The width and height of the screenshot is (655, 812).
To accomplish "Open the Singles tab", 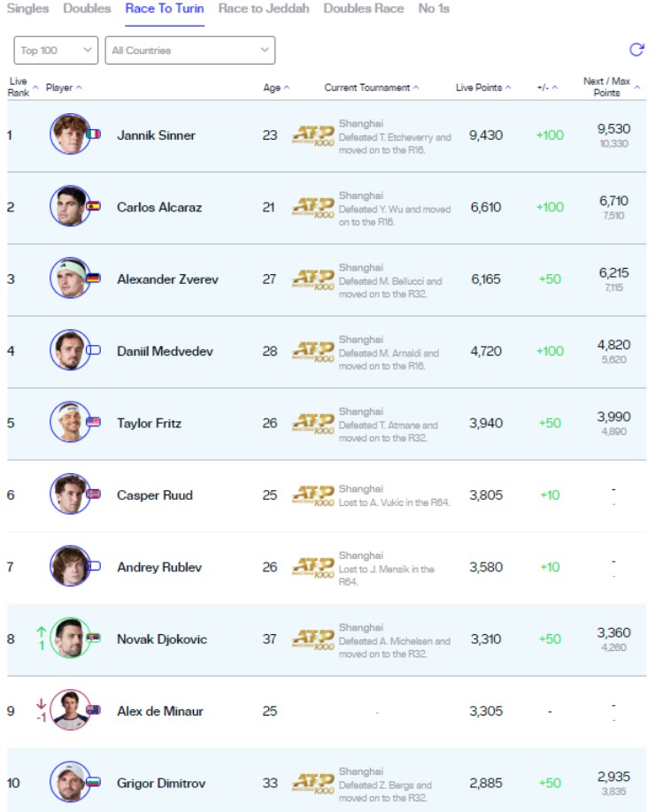I will click(x=28, y=9).
